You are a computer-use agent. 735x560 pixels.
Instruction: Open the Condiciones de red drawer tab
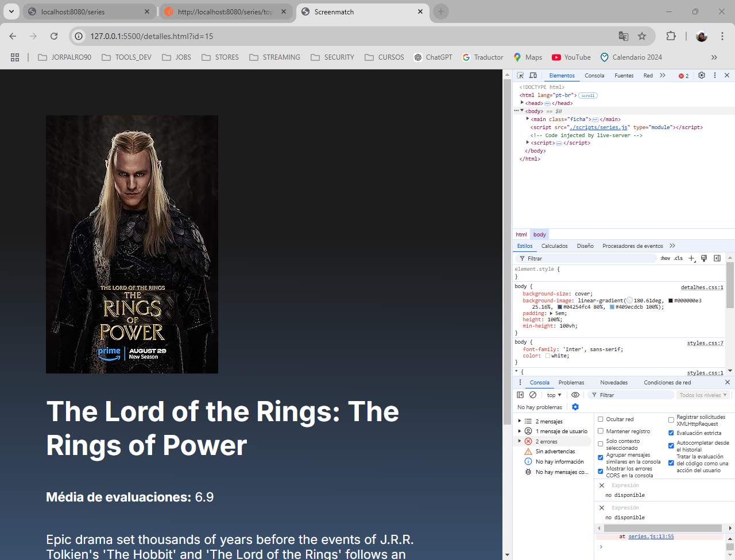667,382
